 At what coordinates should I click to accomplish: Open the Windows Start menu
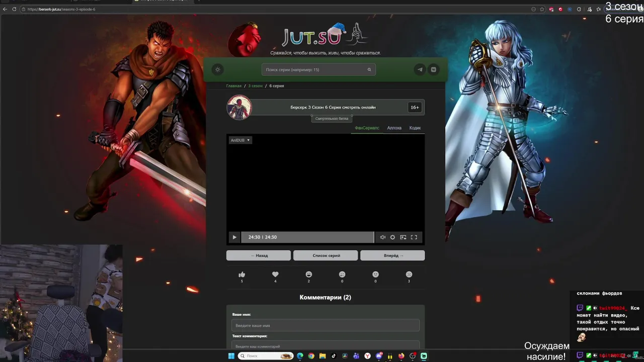(x=231, y=356)
